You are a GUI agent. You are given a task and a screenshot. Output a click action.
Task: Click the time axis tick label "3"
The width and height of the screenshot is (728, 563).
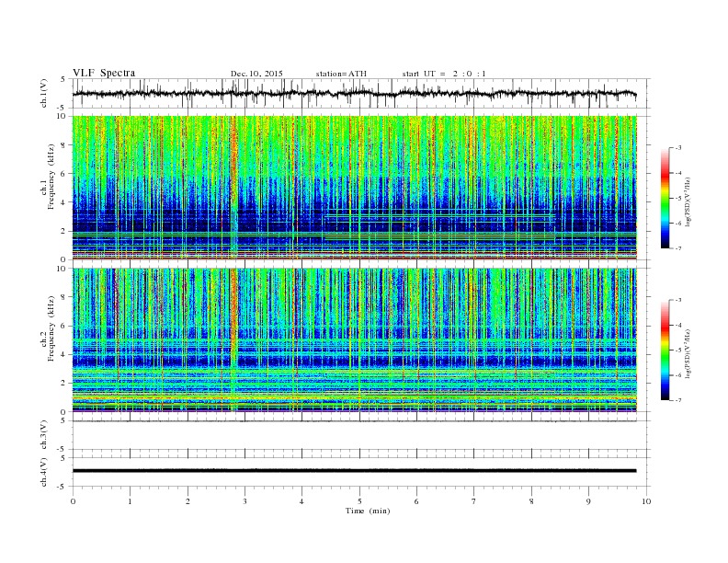coord(245,501)
